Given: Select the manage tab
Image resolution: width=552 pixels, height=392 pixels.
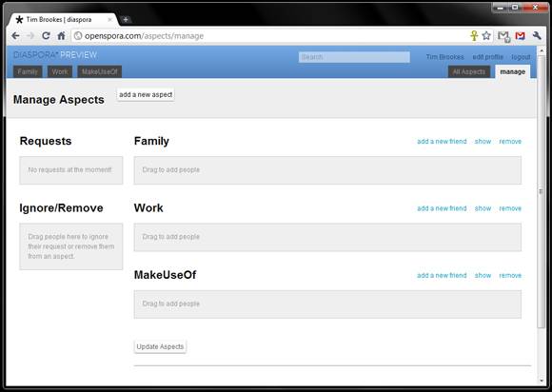Looking at the screenshot, I should 513,71.
